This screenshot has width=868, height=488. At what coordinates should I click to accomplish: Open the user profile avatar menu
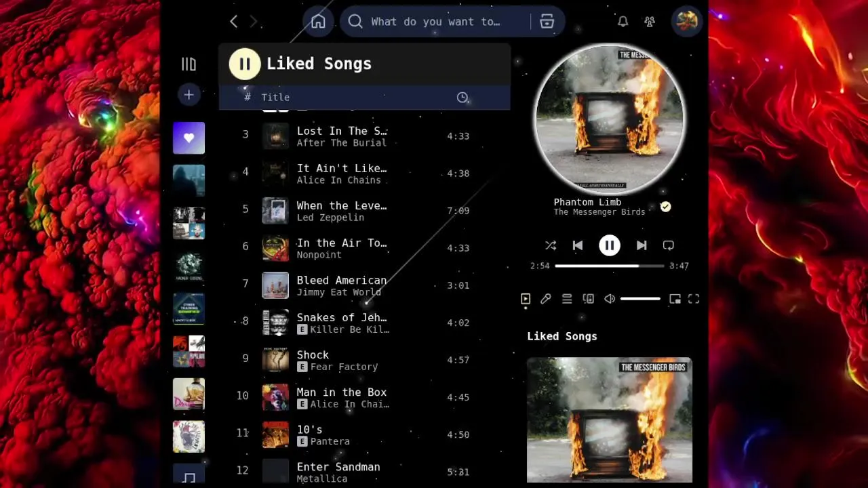click(x=686, y=21)
